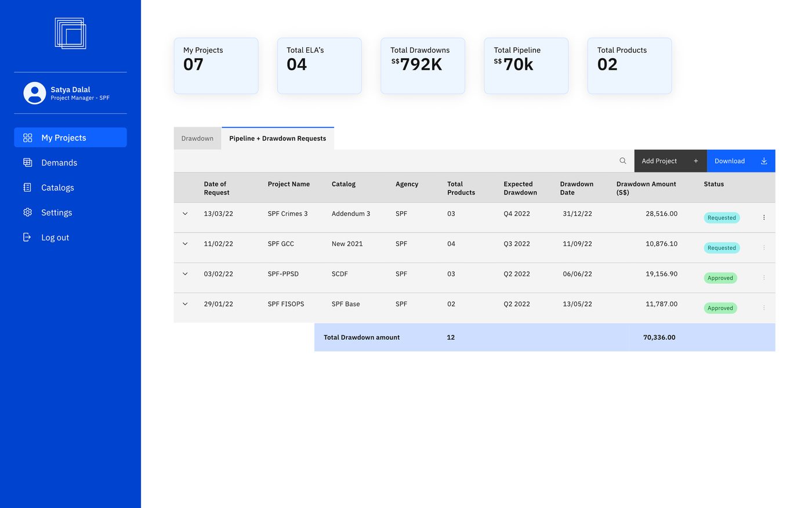Click the SPF Base catalog cell
The width and height of the screenshot is (812, 508).
[346, 304]
